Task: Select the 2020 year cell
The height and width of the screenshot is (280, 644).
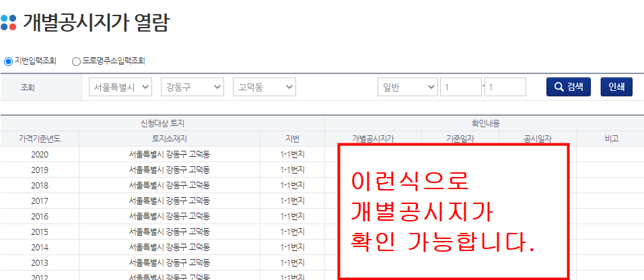Action: [40, 154]
